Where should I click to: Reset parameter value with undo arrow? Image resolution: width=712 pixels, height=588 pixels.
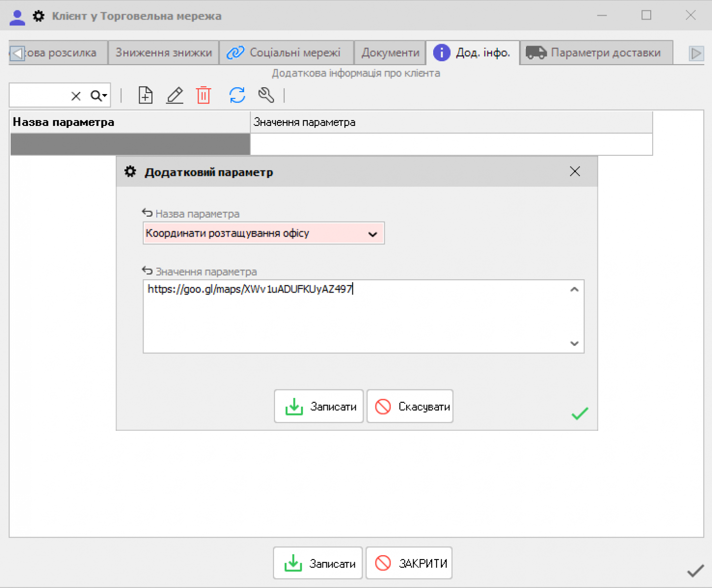click(147, 271)
